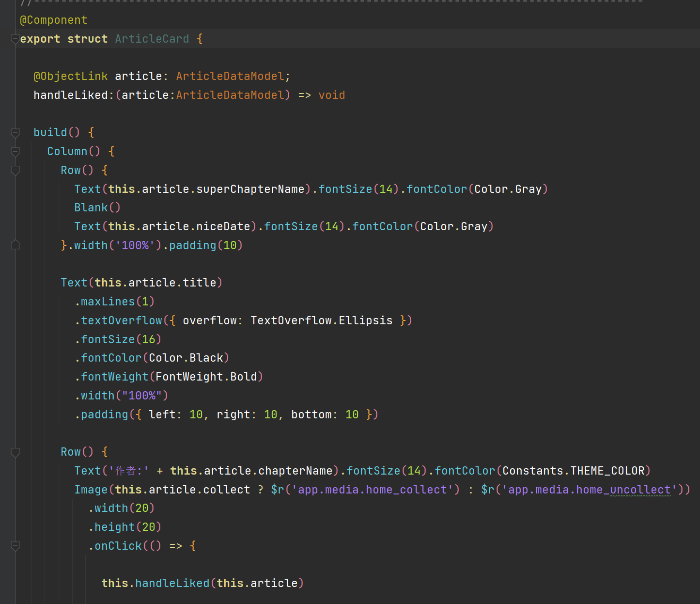Viewport: 700px width, 604px height.
Task: Click the @Component decorator
Action: (x=54, y=20)
